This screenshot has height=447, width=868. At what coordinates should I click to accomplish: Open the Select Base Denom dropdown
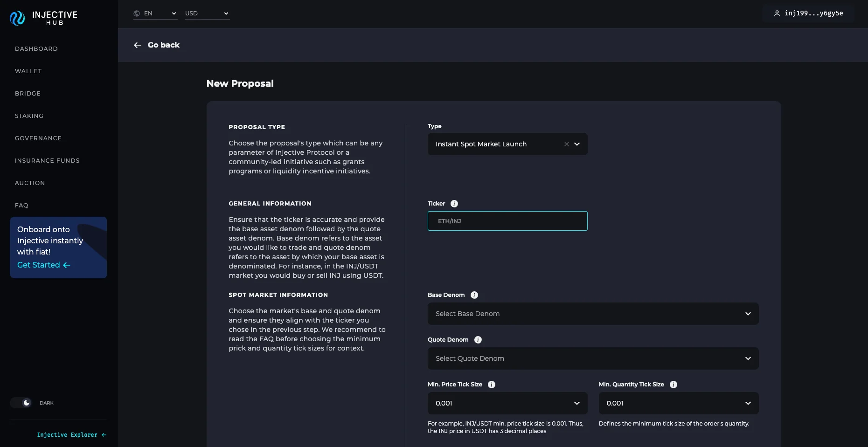pos(593,314)
